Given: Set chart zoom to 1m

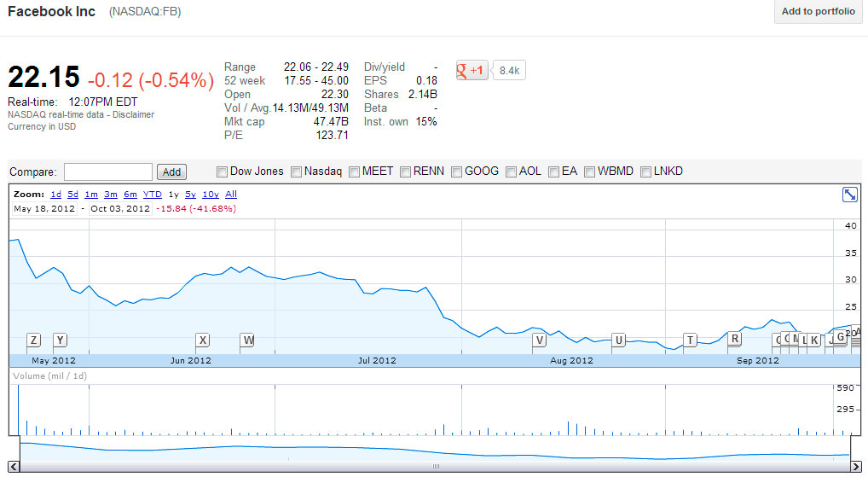Looking at the screenshot, I should coord(91,195).
